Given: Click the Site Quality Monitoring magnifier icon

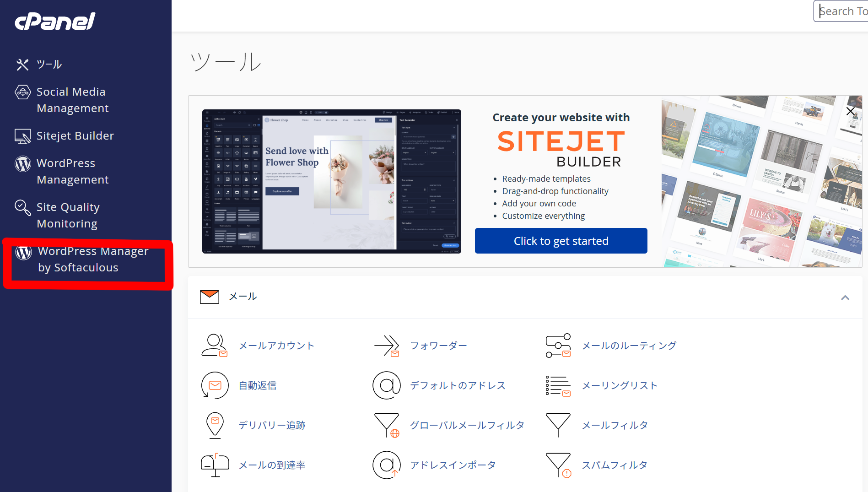Looking at the screenshot, I should pos(22,207).
